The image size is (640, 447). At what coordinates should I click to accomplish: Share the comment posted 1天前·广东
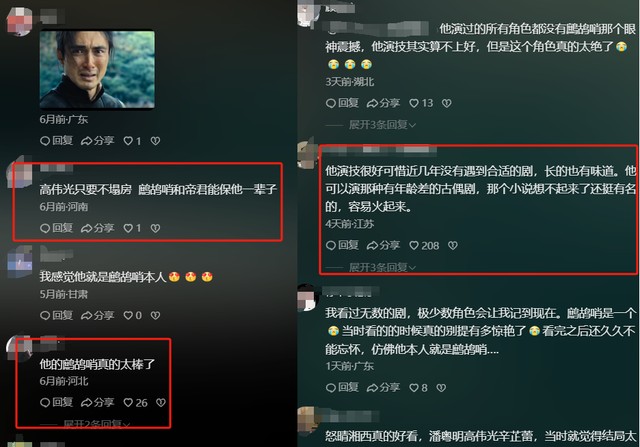click(383, 387)
